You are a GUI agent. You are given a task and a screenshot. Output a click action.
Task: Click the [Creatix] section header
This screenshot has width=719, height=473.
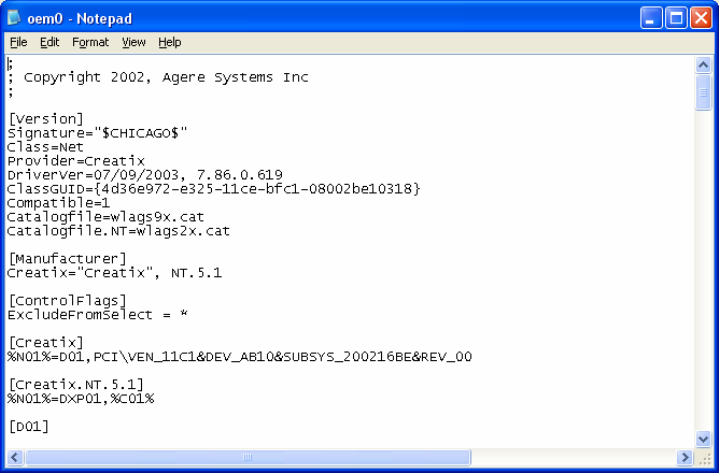click(x=46, y=343)
